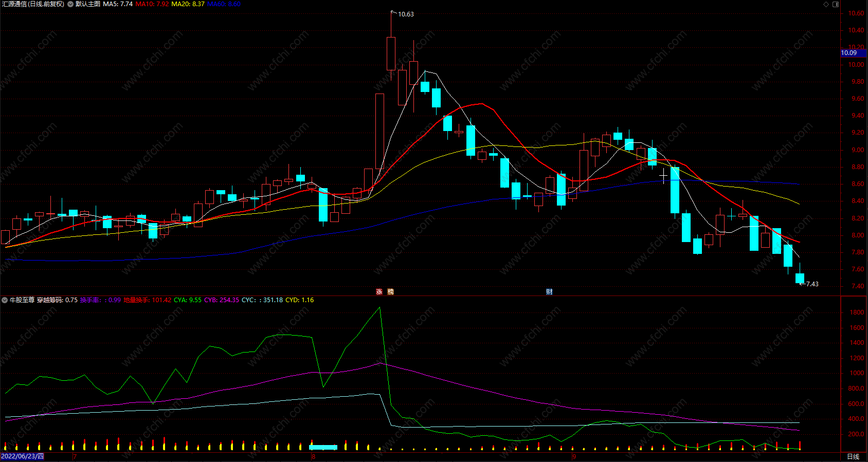This screenshot has width=868, height=462.
Task: Select the 地量换手: 101.42 value
Action: pyautogui.click(x=148, y=300)
